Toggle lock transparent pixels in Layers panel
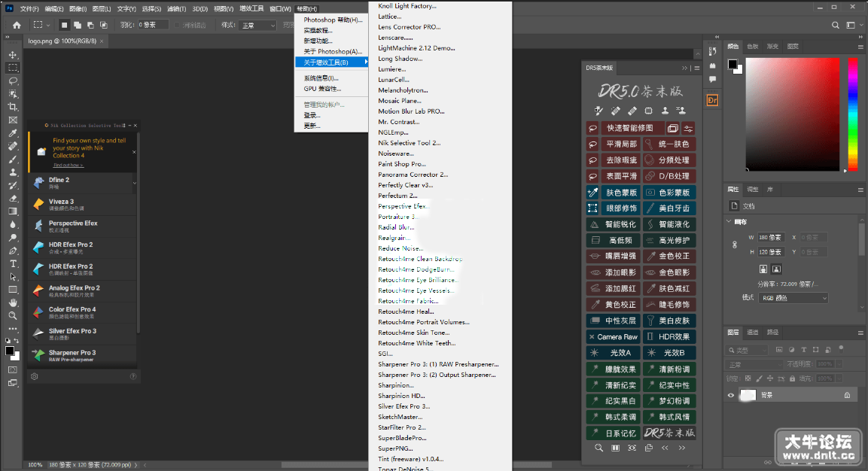This screenshot has height=471, width=868. 748,378
